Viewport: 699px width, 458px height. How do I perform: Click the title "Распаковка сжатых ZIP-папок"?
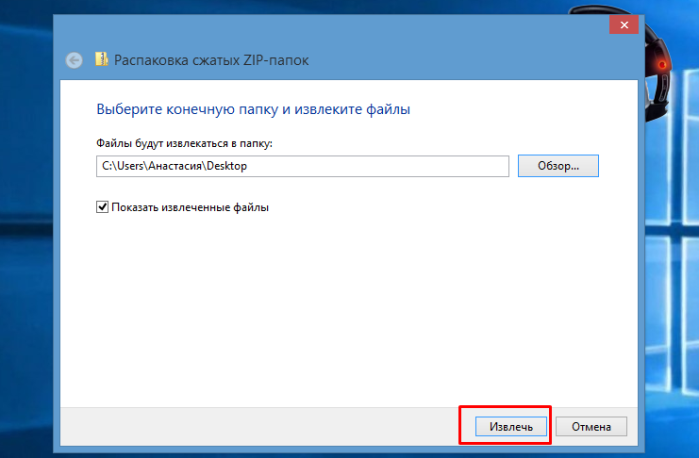coord(211,60)
